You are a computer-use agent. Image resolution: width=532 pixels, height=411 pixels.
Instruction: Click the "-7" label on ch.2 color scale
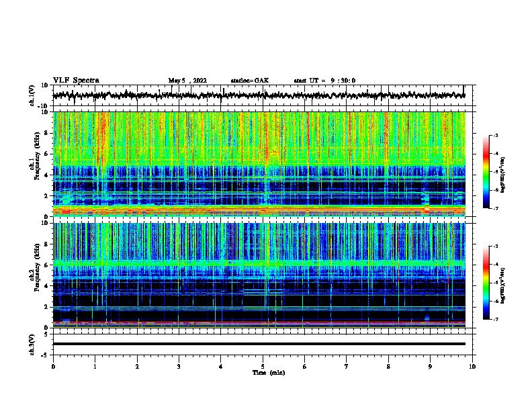point(496,319)
